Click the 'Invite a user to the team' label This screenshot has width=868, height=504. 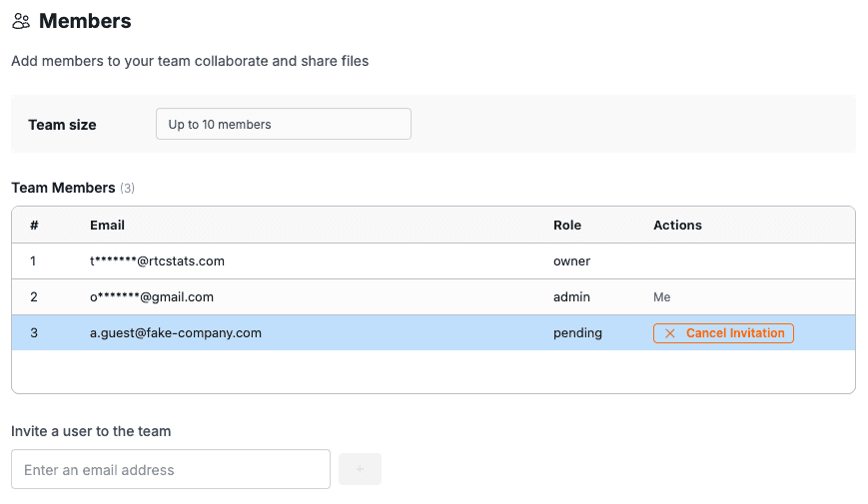tap(91, 432)
